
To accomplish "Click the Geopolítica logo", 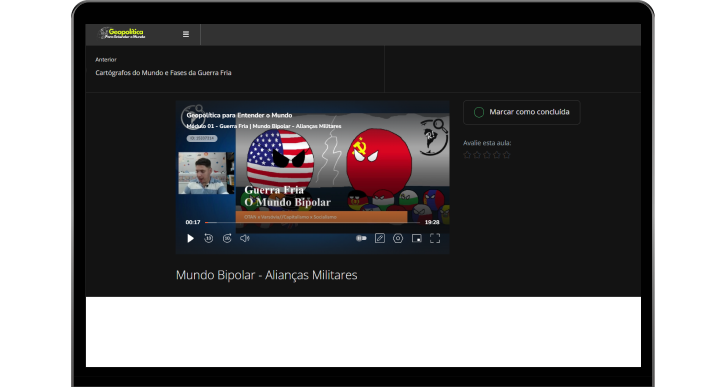I will (123, 33).
